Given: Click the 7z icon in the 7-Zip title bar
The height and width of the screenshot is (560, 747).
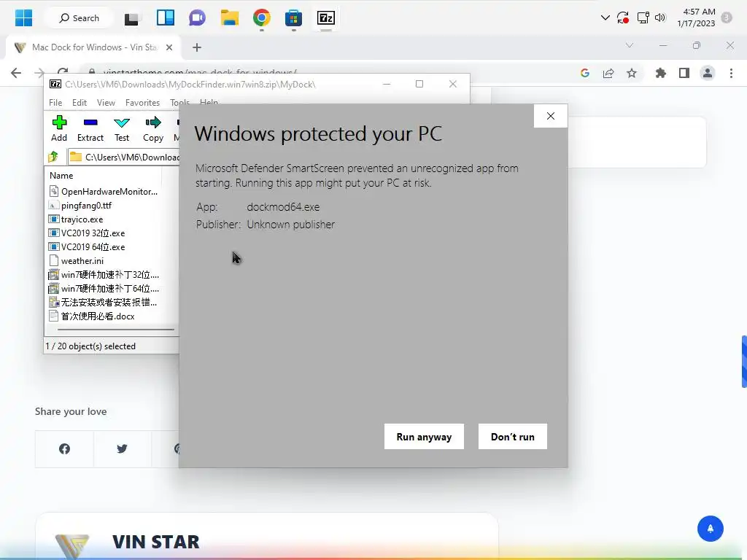Looking at the screenshot, I should click(x=55, y=85).
